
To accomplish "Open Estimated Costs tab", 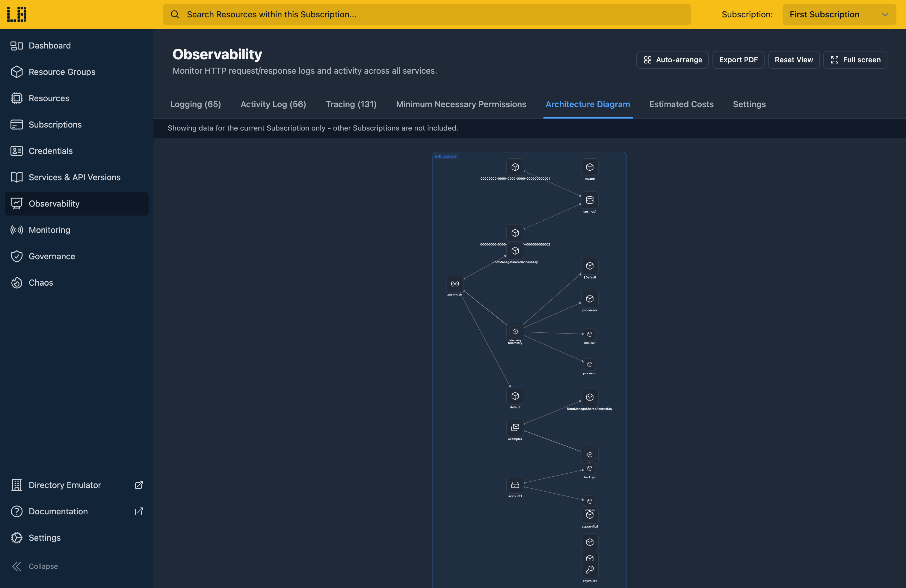I will click(681, 104).
